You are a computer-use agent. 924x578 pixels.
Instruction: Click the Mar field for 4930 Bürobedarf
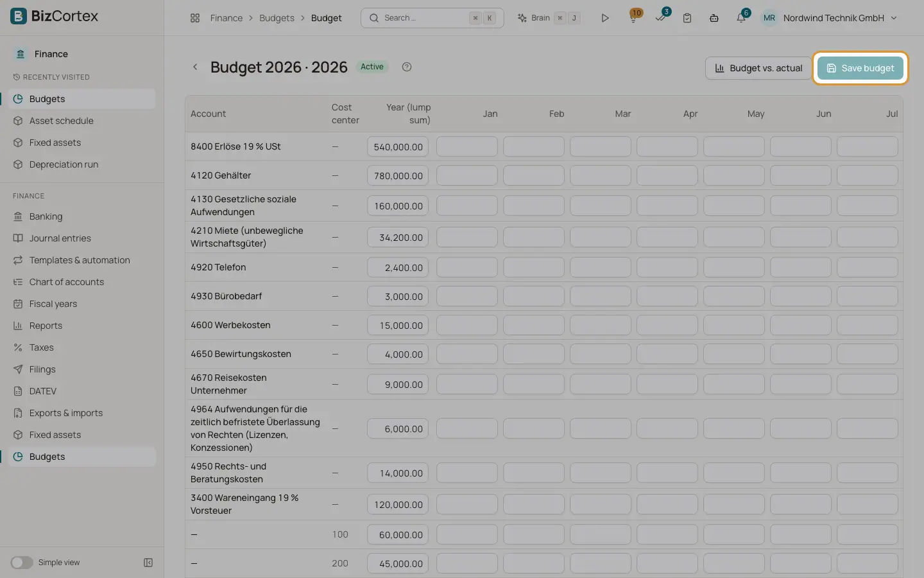tap(601, 296)
